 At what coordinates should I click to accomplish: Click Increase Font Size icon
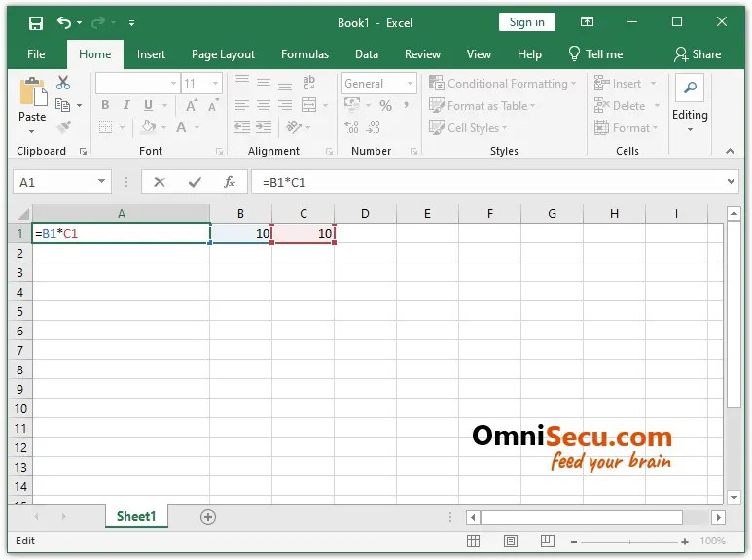192,105
